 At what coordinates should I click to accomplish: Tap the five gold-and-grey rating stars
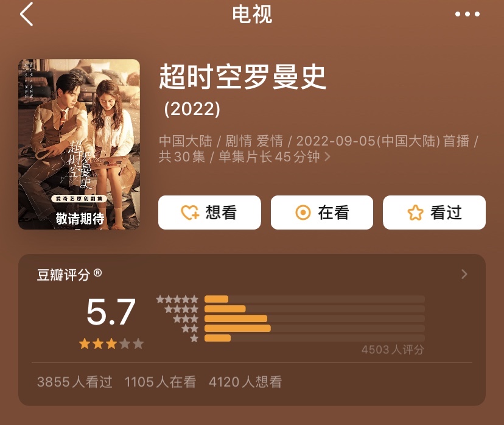pos(111,343)
